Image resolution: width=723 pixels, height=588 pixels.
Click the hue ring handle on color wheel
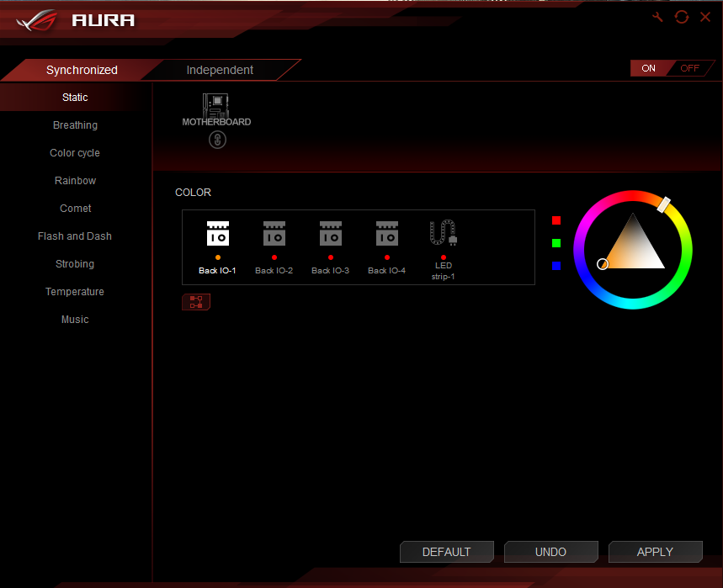(x=664, y=204)
